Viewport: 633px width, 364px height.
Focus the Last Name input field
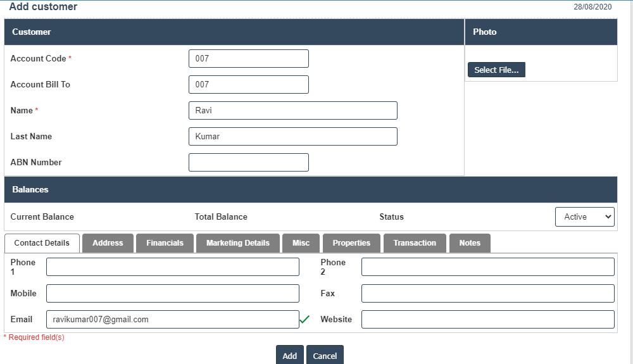coord(292,136)
